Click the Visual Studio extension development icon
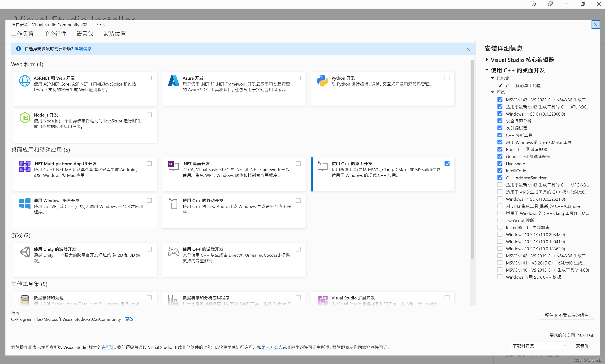605x364 pixels. tap(323, 300)
